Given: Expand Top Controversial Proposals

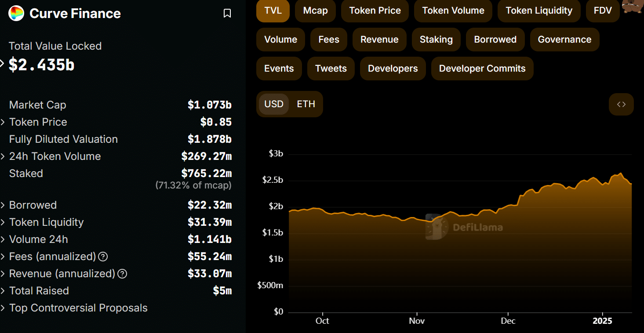Looking at the screenshot, I should click(4, 308).
